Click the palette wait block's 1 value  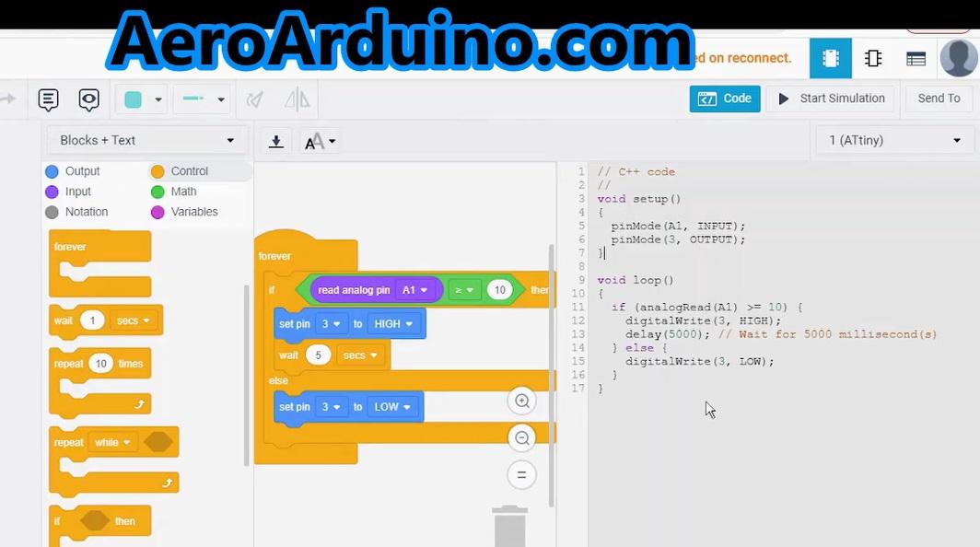click(x=92, y=320)
